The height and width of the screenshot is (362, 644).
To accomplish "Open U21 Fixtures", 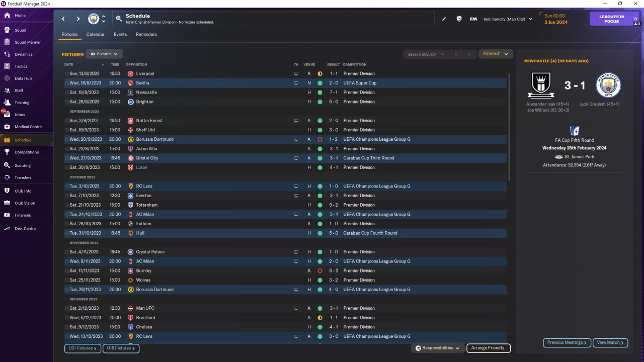I will (83, 348).
